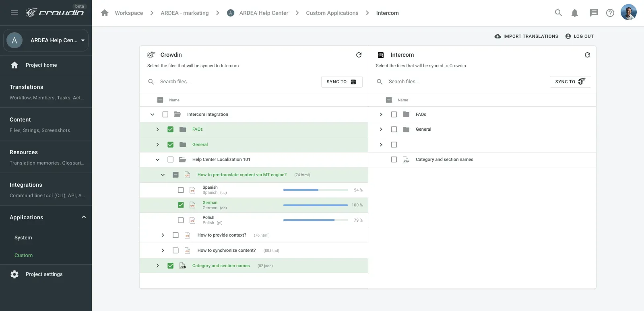The height and width of the screenshot is (311, 644).
Task: Open the hamburger menu icon
Action: coord(14,13)
